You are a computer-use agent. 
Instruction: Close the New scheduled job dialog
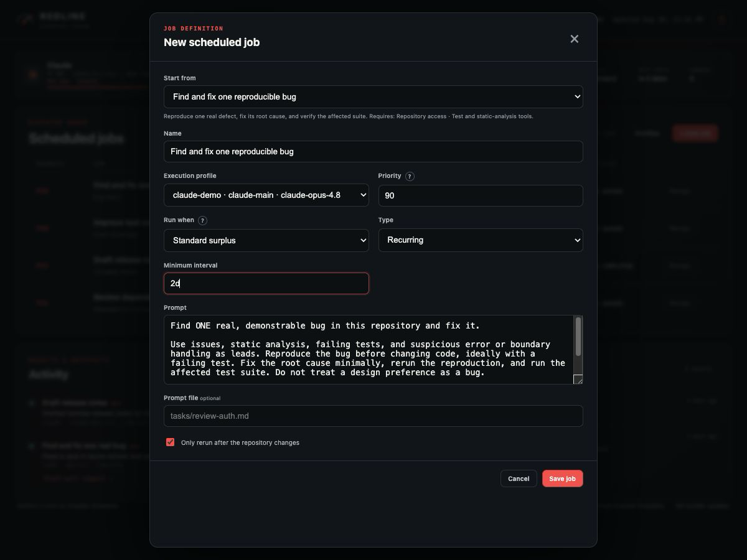pos(574,39)
